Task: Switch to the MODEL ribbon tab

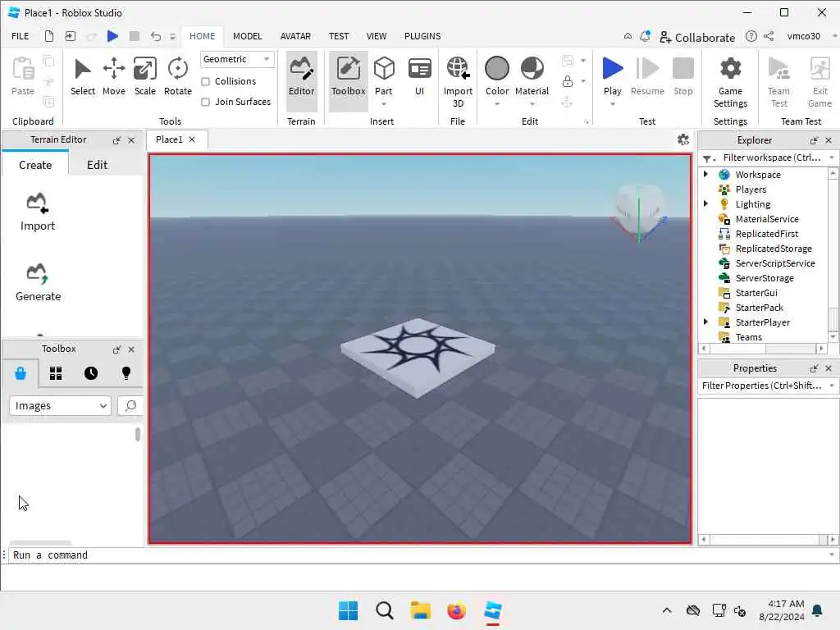Action: point(247,36)
